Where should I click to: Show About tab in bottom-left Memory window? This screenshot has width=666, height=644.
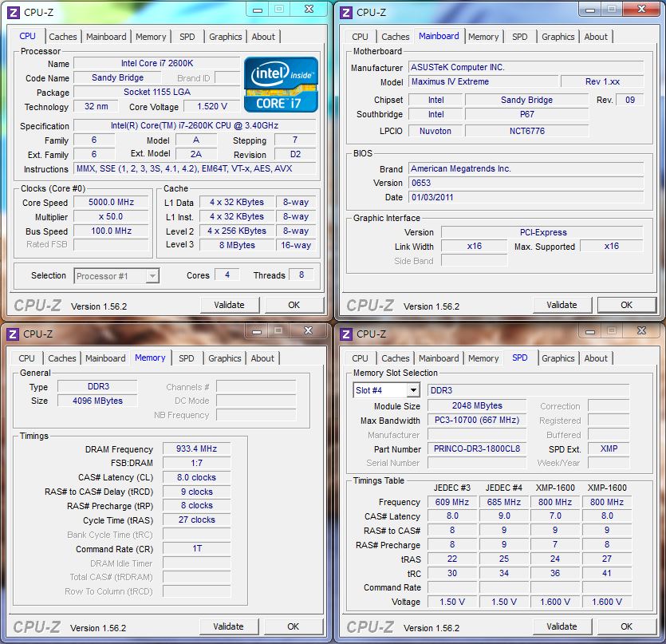(262, 358)
